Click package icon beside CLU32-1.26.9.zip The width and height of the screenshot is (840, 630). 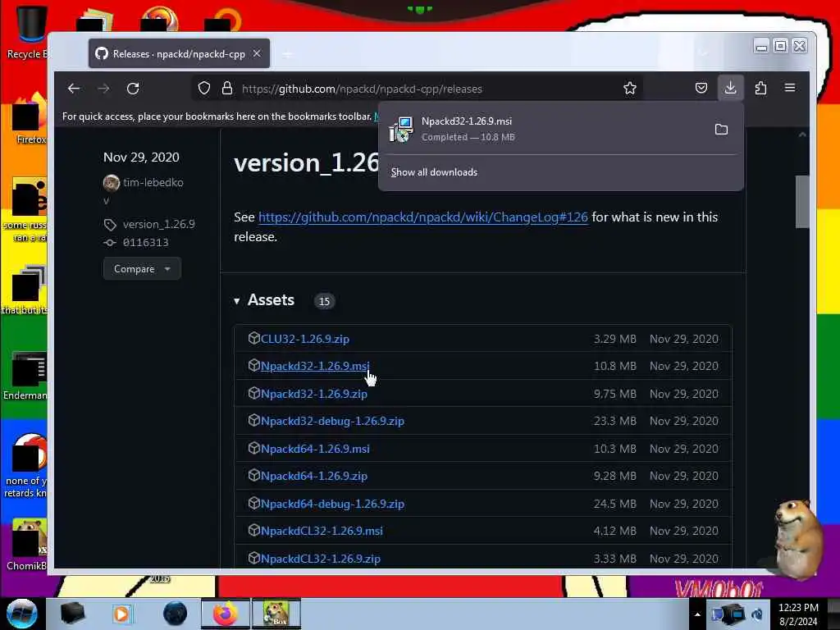254,338
